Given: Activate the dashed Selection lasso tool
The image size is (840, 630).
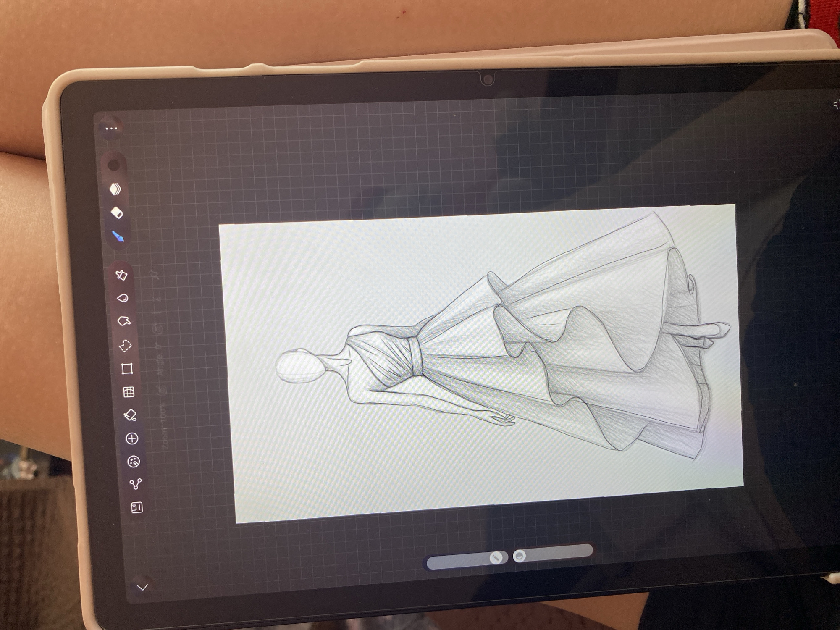Looking at the screenshot, I should tap(125, 345).
